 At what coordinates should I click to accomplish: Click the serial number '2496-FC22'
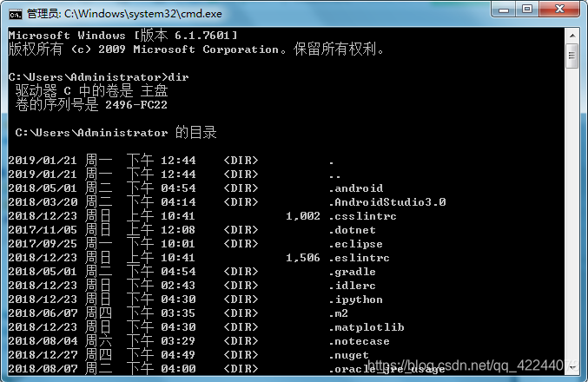point(136,105)
